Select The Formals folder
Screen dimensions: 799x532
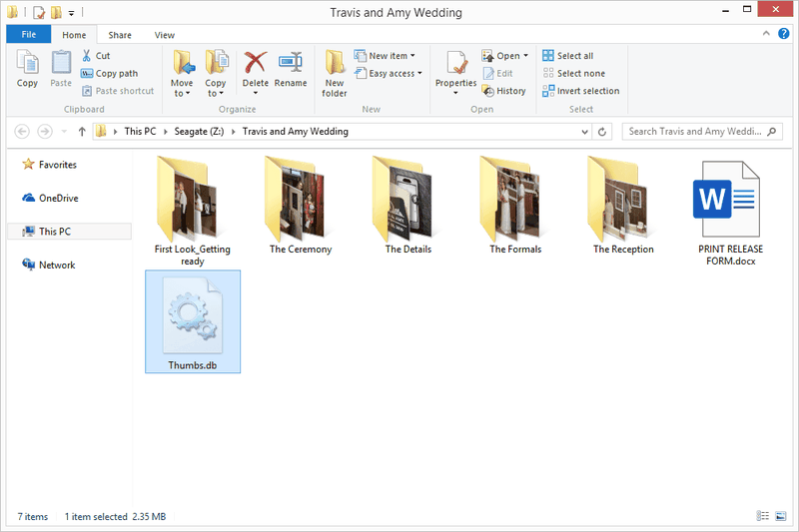pos(515,205)
